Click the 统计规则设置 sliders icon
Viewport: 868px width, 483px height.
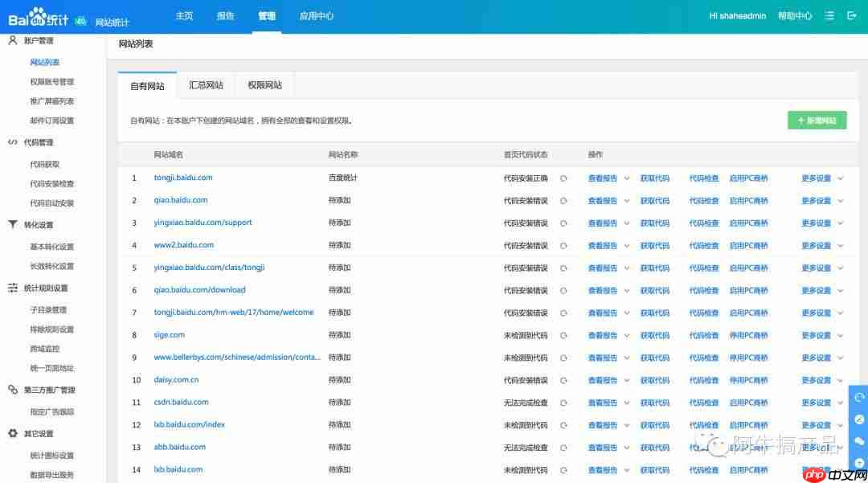(x=13, y=288)
